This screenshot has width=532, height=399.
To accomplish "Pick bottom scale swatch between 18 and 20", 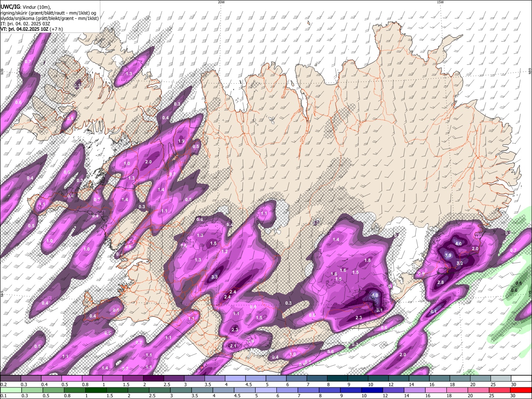I will click(458, 390).
